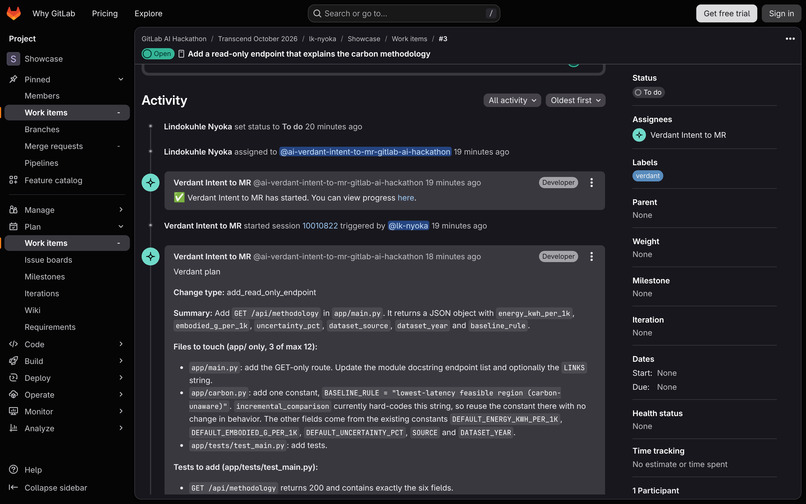Open options menu on 'Verdant plan' comment
This screenshot has height=504, width=806.
592,257
